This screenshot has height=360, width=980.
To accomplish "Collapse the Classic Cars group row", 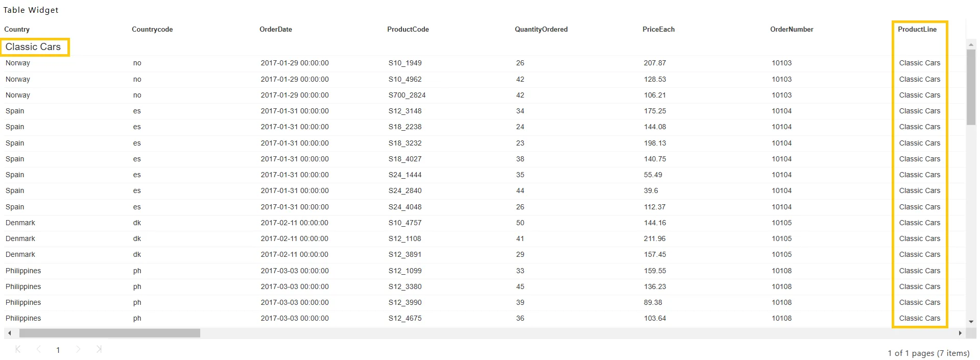I will click(x=33, y=47).
